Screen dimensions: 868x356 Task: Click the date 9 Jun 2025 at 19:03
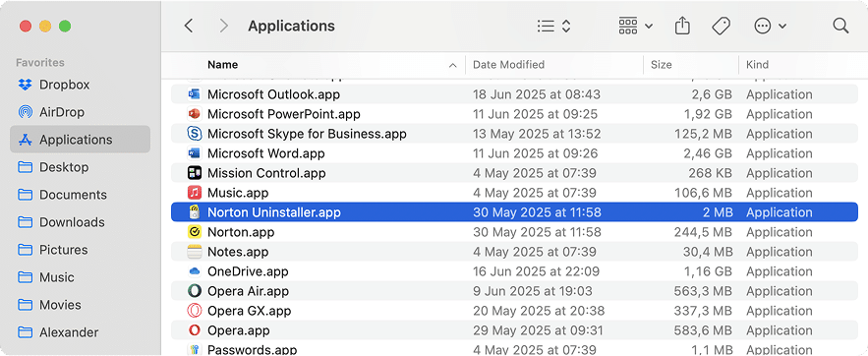click(x=533, y=291)
